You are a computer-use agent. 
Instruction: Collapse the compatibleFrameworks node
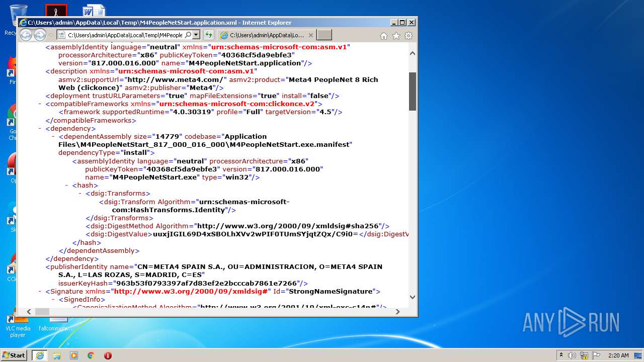[x=40, y=104]
